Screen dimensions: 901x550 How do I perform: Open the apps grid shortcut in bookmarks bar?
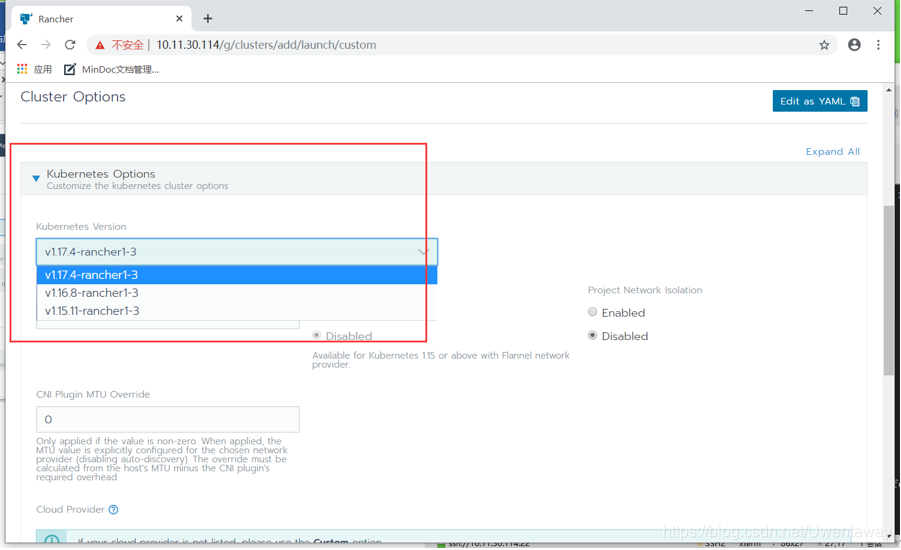click(22, 69)
